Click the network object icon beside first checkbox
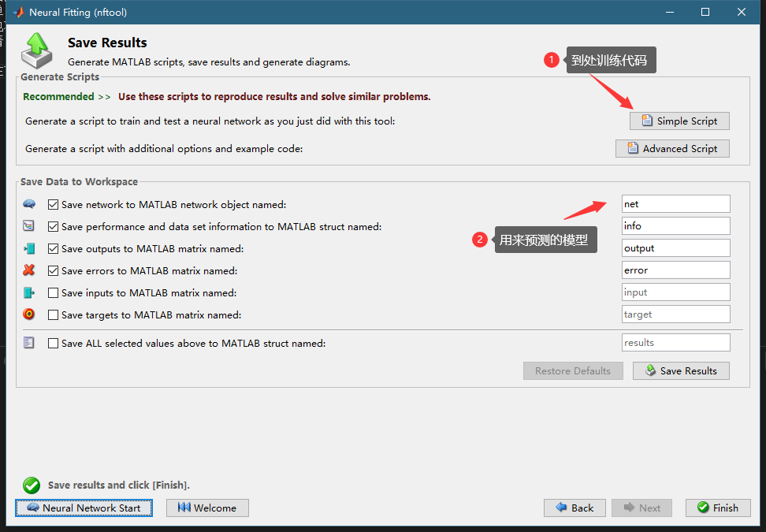 [x=29, y=204]
